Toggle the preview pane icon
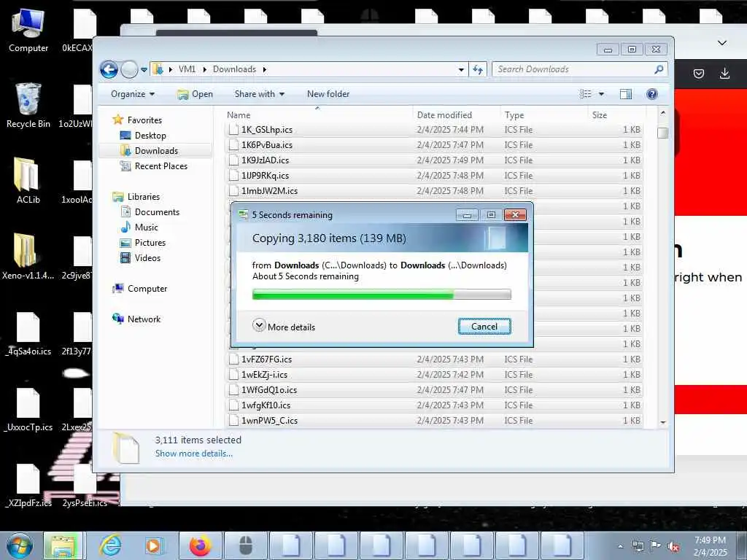The width and height of the screenshot is (747, 560). pyautogui.click(x=625, y=94)
